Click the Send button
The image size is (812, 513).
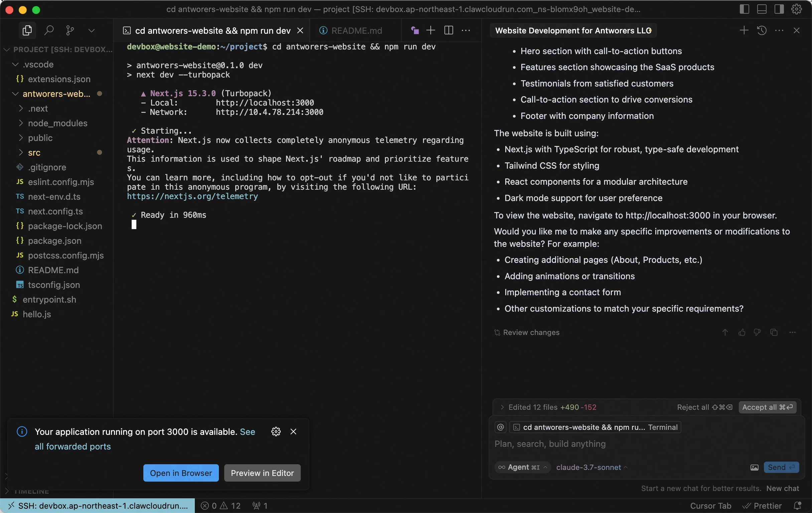point(781,467)
